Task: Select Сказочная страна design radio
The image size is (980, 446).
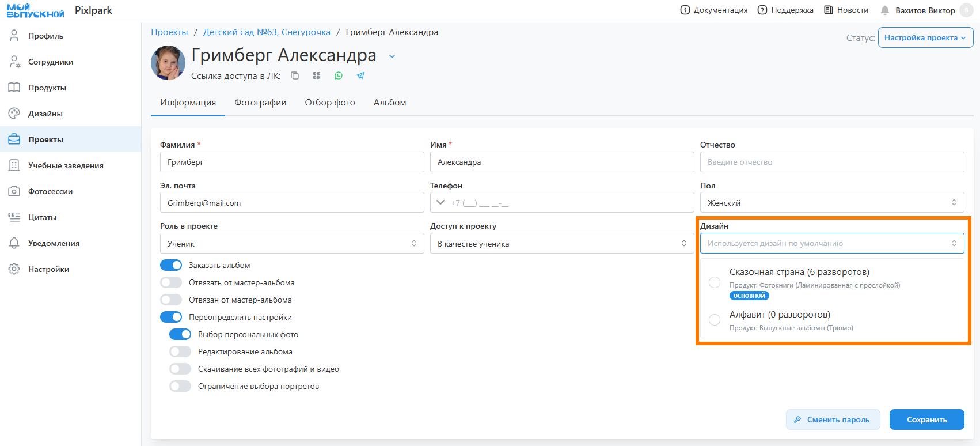Action: tap(715, 282)
